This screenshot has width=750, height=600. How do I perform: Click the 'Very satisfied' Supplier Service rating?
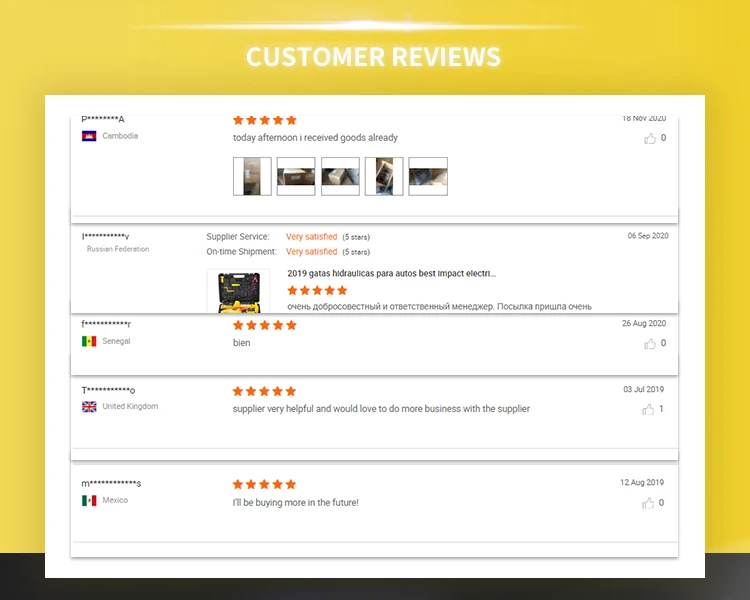pos(311,237)
